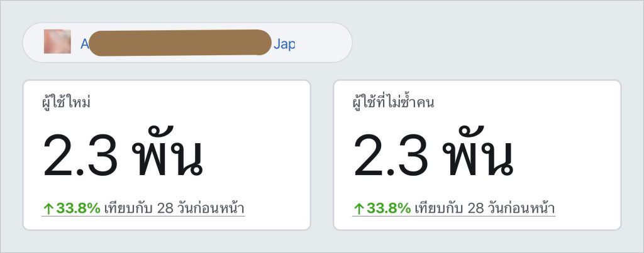This screenshot has width=644, height=253.
Task: Select the page chip's empty area right of 'Jap'
Action: tap(323, 43)
